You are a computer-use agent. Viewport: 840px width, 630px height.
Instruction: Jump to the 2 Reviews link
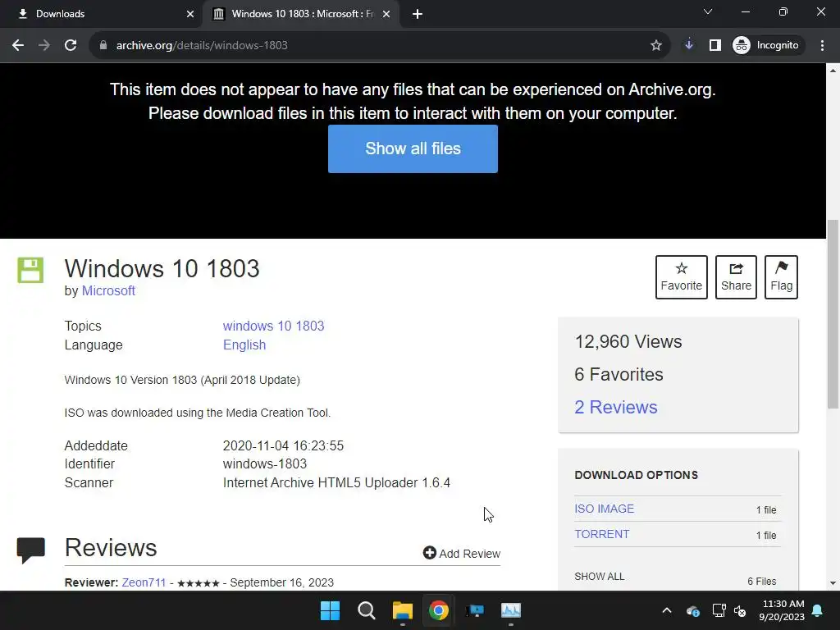click(x=615, y=407)
